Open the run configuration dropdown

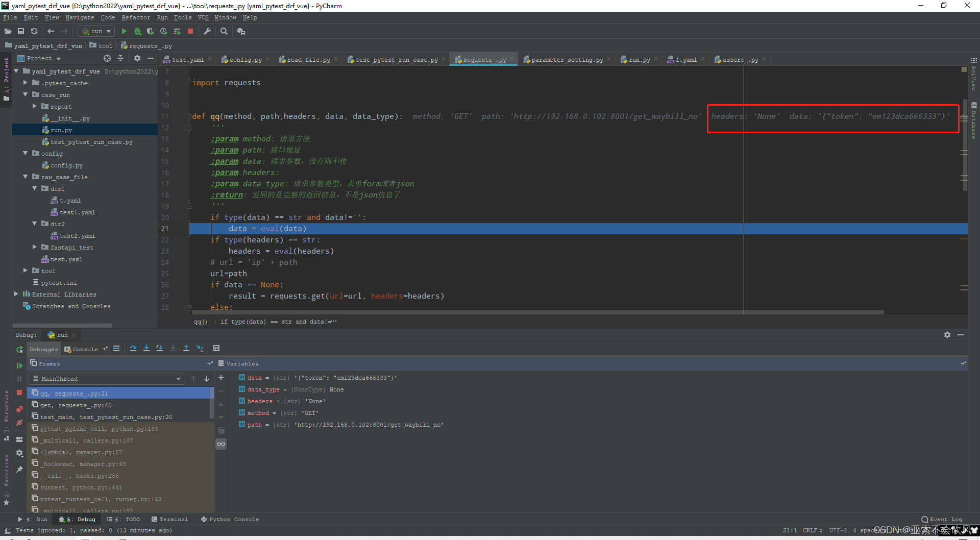click(x=96, y=31)
